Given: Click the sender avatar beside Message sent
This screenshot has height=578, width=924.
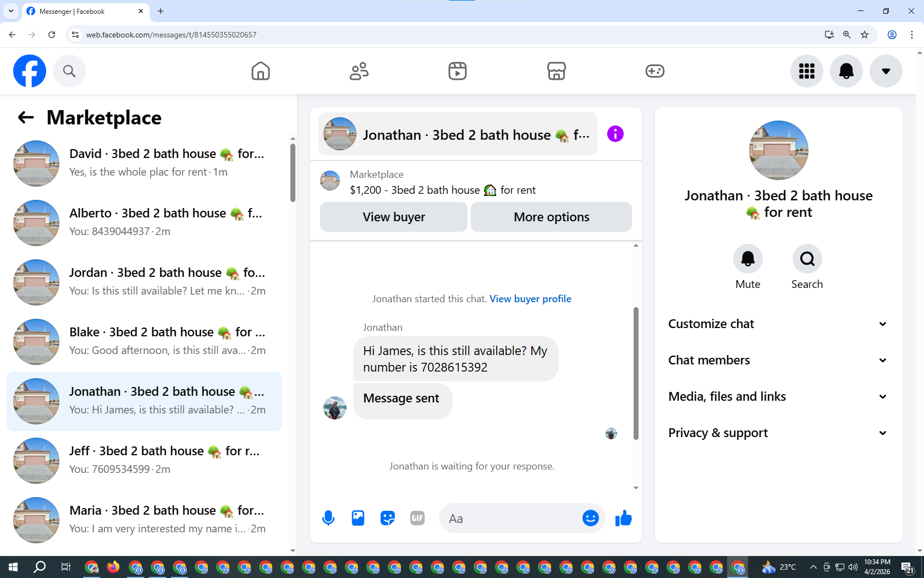Looking at the screenshot, I should 335,408.
